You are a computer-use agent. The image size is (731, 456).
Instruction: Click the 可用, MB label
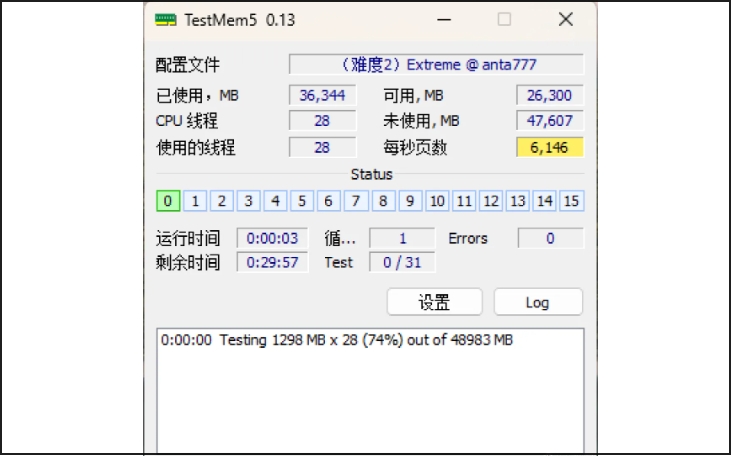[x=414, y=96]
